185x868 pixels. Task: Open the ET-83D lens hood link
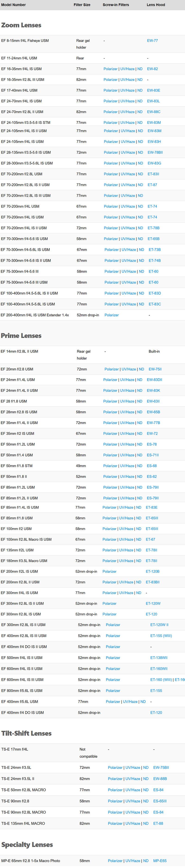click(x=155, y=293)
